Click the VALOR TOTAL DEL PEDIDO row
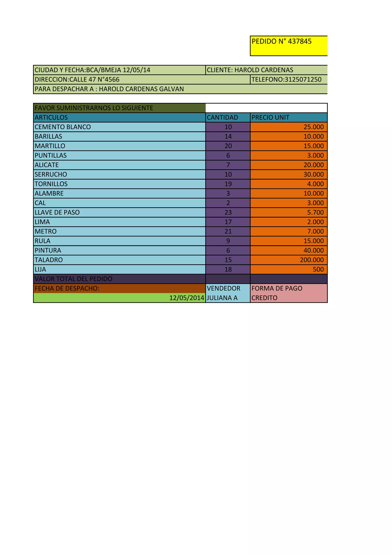This screenshot has height=555, width=392. (119, 279)
